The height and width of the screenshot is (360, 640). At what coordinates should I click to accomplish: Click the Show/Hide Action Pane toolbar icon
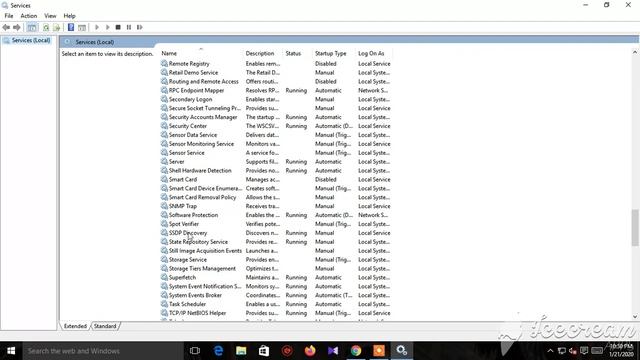tap(82, 27)
